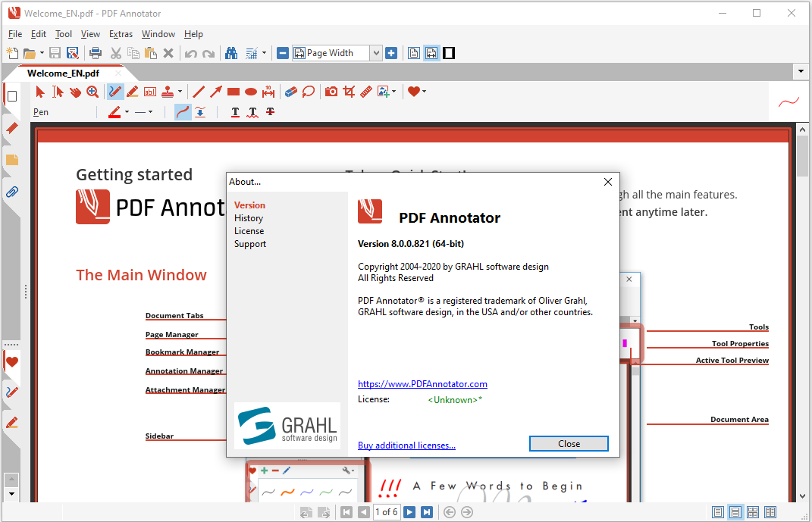Select the Eraser tool
Screen dimensions: 812x522
(291, 92)
